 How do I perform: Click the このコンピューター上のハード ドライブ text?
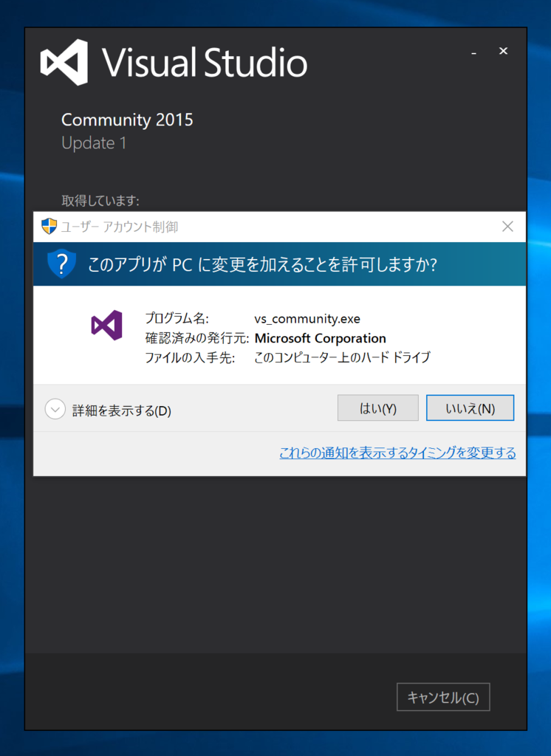pyautogui.click(x=342, y=357)
